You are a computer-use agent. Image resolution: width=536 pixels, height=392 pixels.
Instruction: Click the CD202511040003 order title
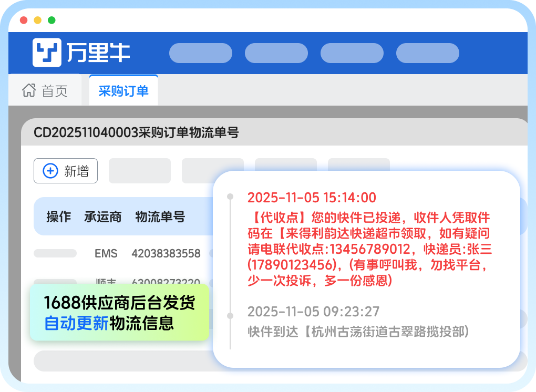136,132
